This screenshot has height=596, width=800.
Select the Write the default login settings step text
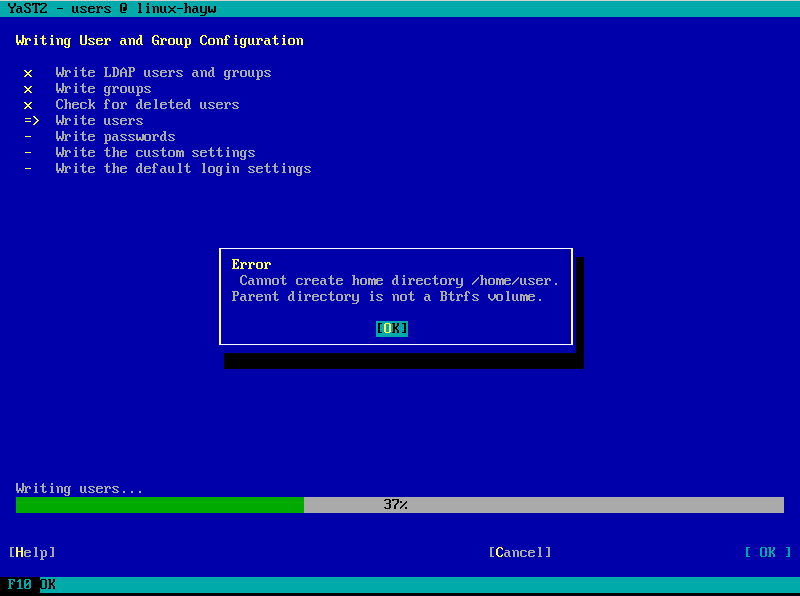(183, 169)
